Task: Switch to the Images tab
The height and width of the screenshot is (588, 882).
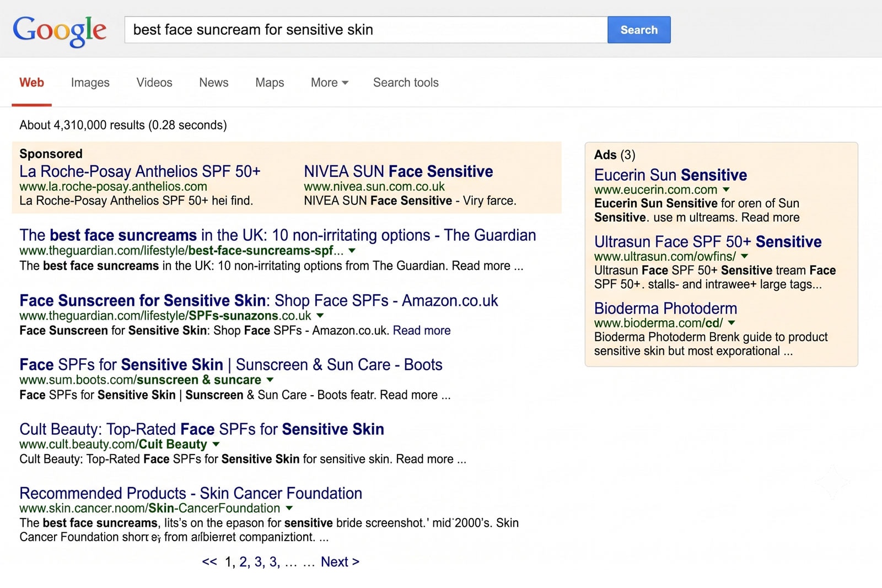Action: click(x=90, y=83)
